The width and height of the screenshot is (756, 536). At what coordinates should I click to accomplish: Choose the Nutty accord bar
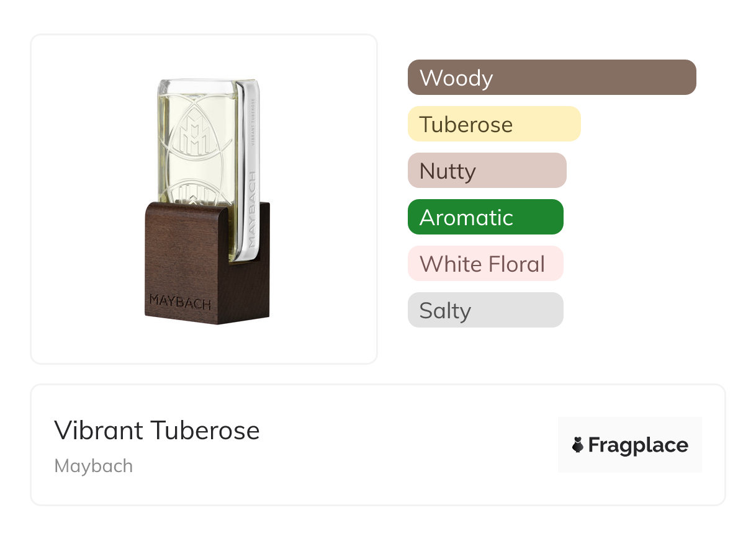[487, 171]
